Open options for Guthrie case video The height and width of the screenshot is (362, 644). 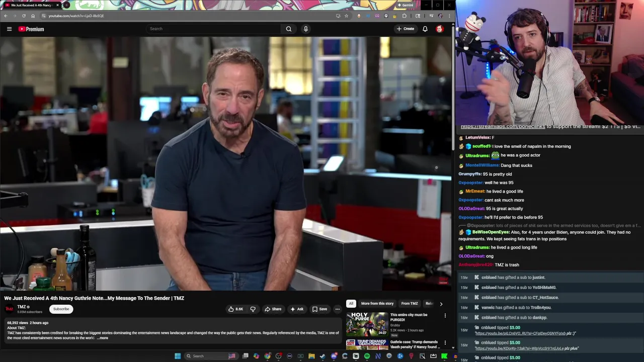pyautogui.click(x=445, y=342)
